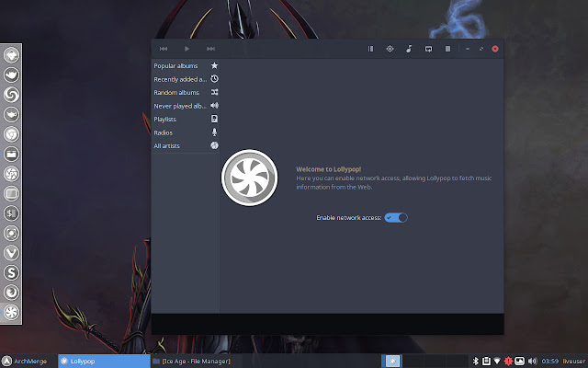The width and height of the screenshot is (588, 368).
Task: Click the microphone icon beside Radios
Action: [214, 132]
